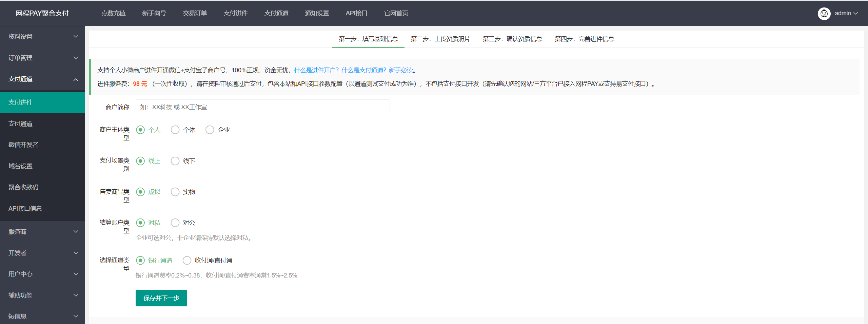Expand the 开发者 sidebar menu
Image resolution: width=868 pixels, height=324 pixels.
42,253
